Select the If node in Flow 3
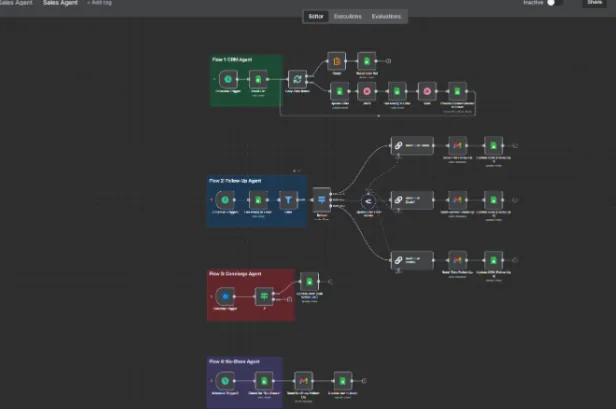This screenshot has width=616, height=409. click(x=264, y=297)
